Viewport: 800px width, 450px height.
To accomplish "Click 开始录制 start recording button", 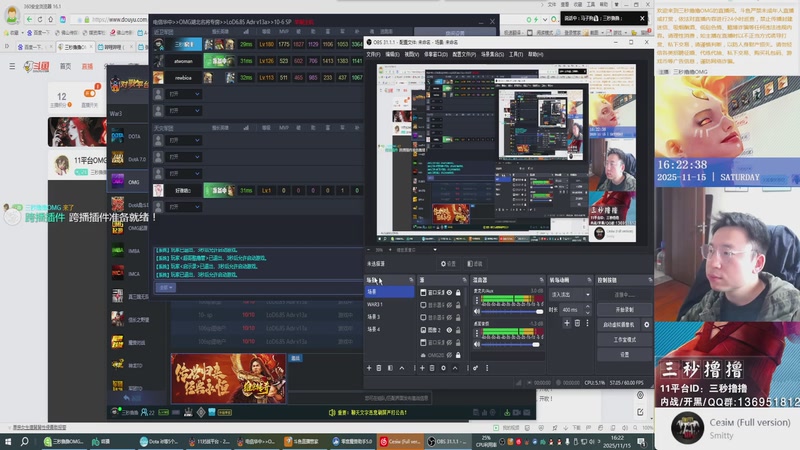I will pyautogui.click(x=624, y=310).
